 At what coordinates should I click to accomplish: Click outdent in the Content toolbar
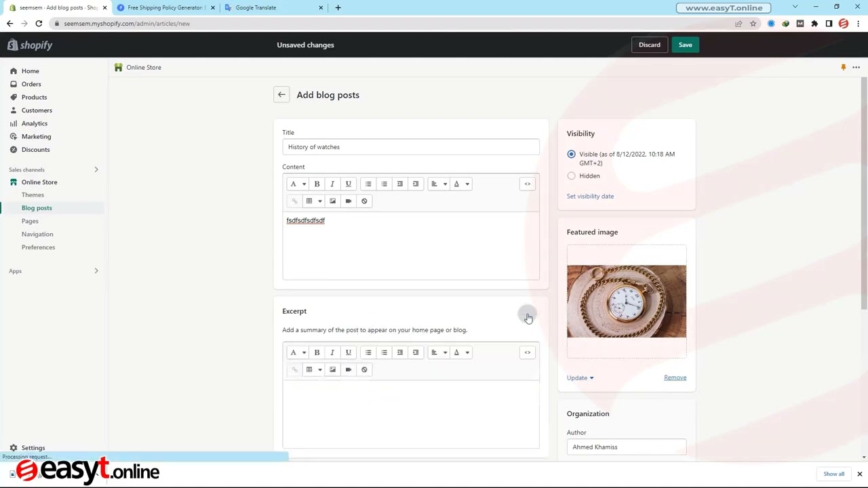click(x=400, y=184)
